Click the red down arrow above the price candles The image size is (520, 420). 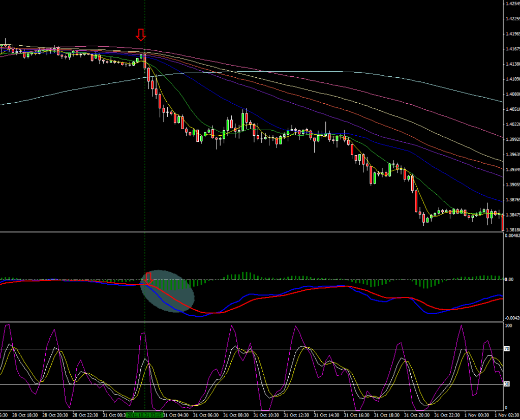pyautogui.click(x=141, y=35)
